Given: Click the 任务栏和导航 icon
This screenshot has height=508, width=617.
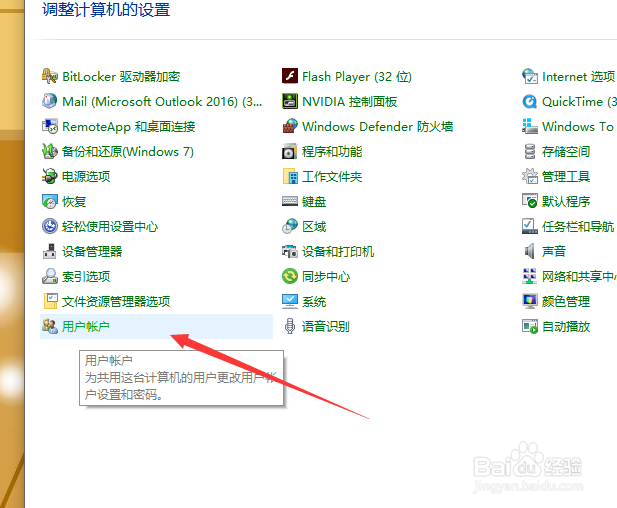Looking at the screenshot, I should coord(530,226).
